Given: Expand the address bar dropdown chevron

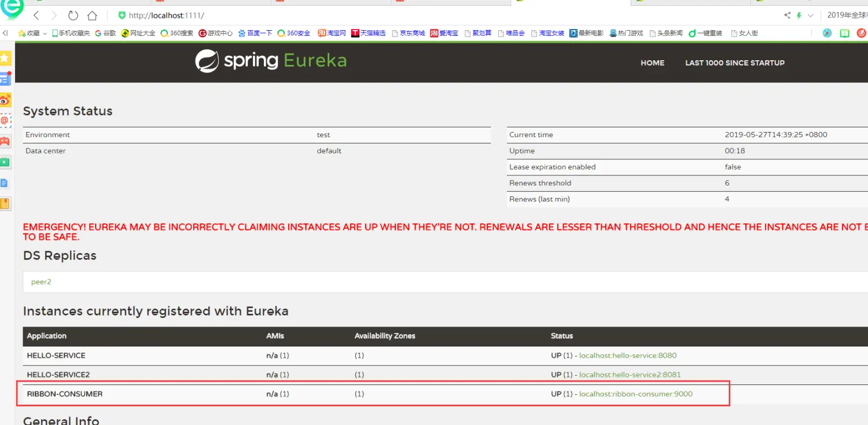Looking at the screenshot, I should pyautogui.click(x=811, y=16).
